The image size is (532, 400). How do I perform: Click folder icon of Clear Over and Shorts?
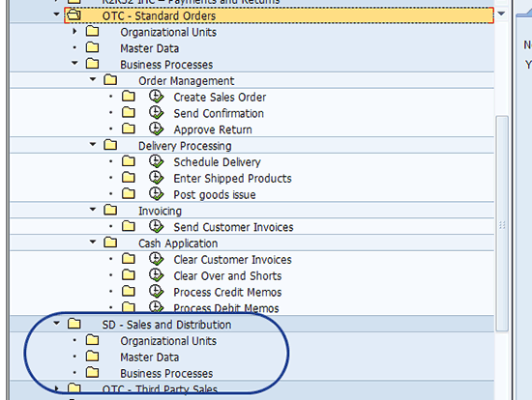[x=129, y=275]
